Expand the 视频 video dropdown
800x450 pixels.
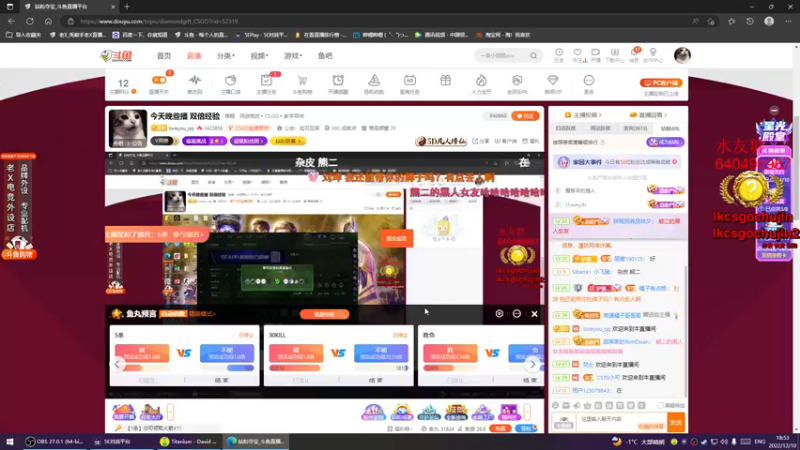coord(259,56)
